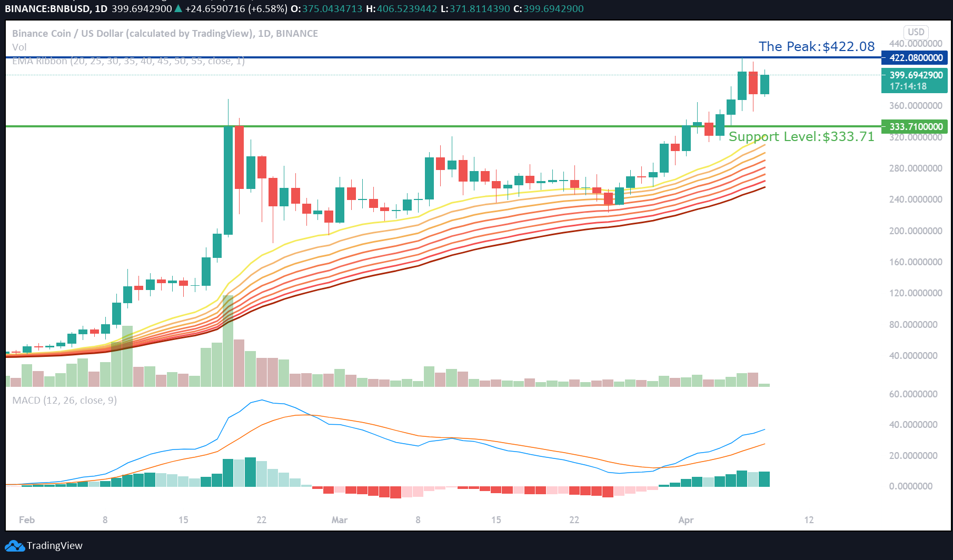Image resolution: width=953 pixels, height=560 pixels.
Task: Click the USD currency button
Action: (916, 32)
